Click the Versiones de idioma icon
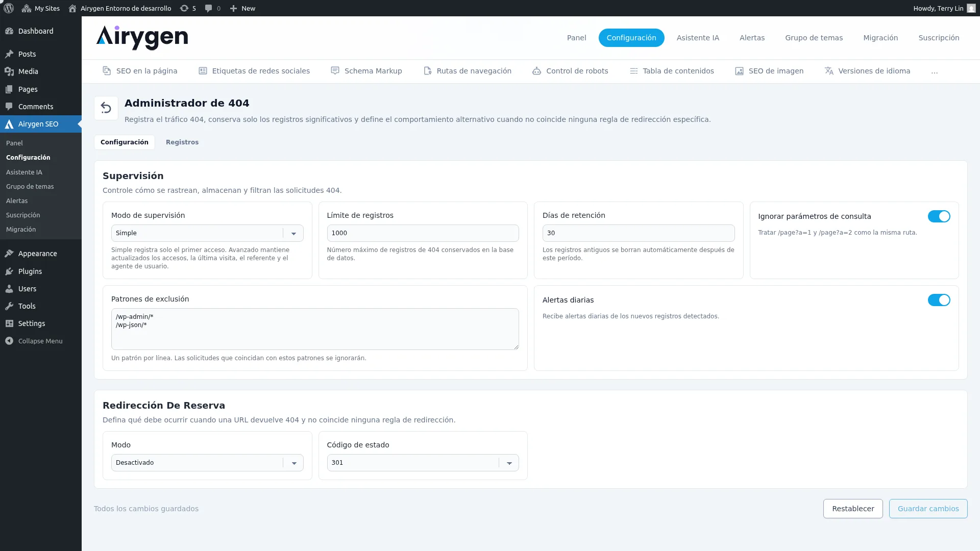The height and width of the screenshot is (551, 980). pos(829,71)
